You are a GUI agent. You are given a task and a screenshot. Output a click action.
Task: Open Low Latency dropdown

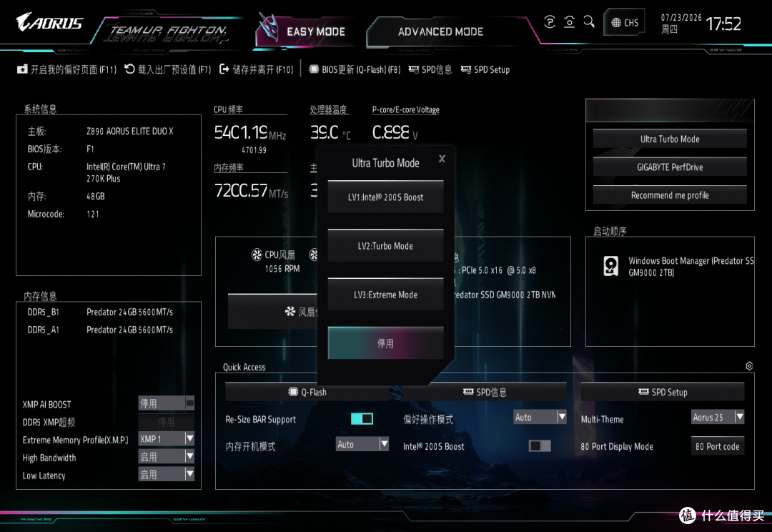[x=167, y=474]
